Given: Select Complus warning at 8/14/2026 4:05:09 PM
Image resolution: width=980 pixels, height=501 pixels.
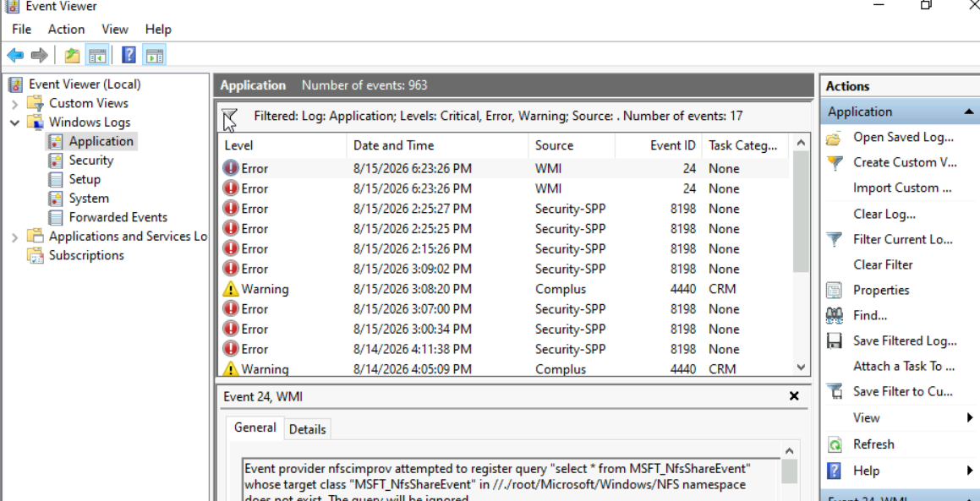Looking at the screenshot, I should [x=505, y=368].
